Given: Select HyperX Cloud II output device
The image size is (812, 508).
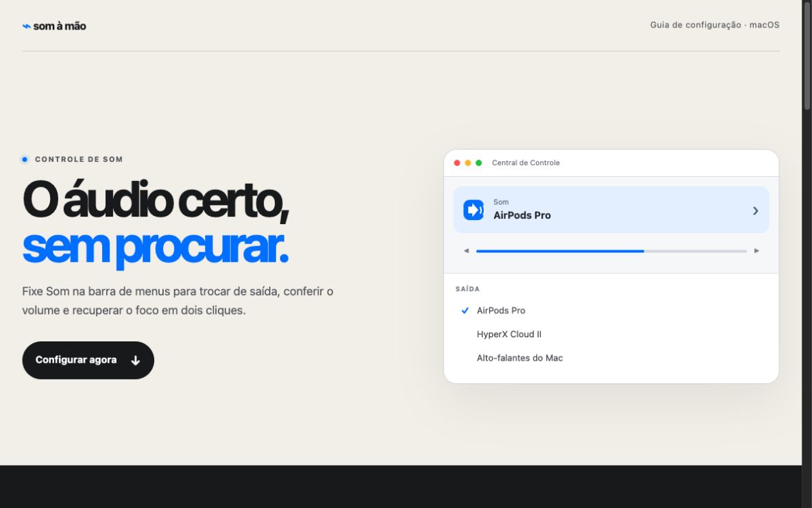Looking at the screenshot, I should (611, 335).
